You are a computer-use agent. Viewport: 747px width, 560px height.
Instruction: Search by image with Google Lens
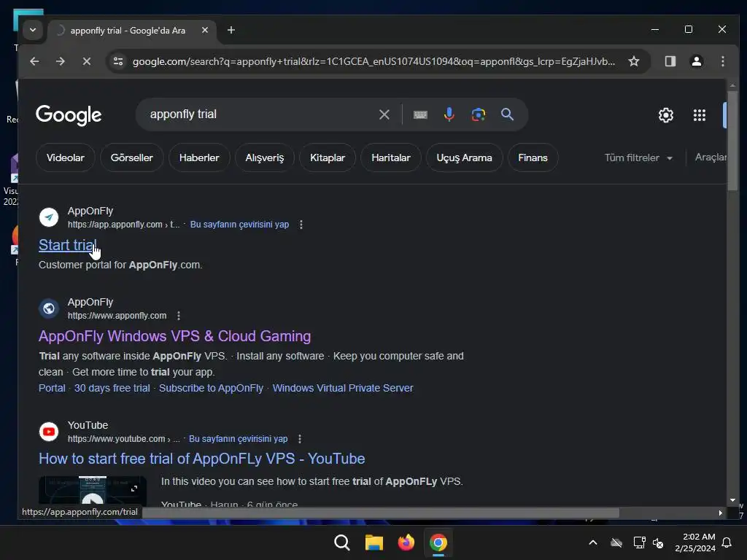(x=479, y=114)
